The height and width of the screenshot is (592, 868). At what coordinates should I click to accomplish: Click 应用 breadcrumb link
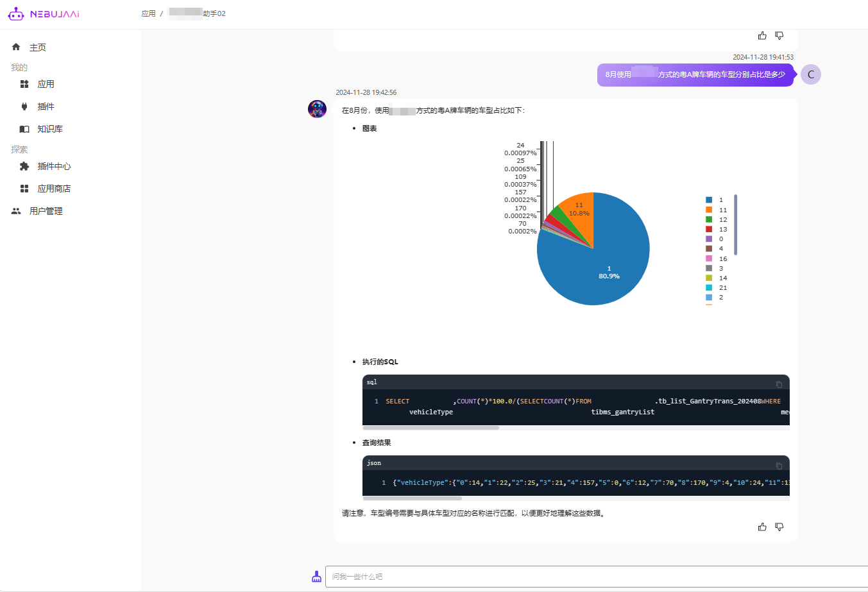(149, 13)
